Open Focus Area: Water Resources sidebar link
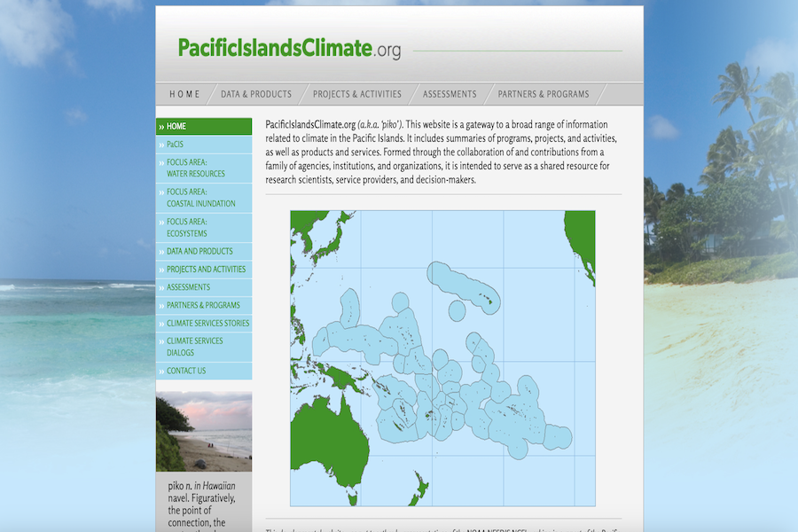798x532 pixels. [x=204, y=168]
